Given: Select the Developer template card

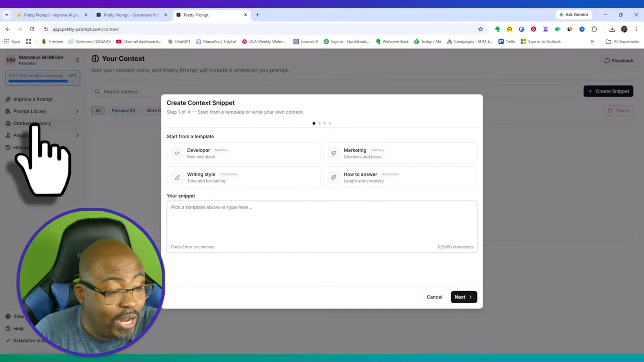Looking at the screenshot, I should (244, 153).
